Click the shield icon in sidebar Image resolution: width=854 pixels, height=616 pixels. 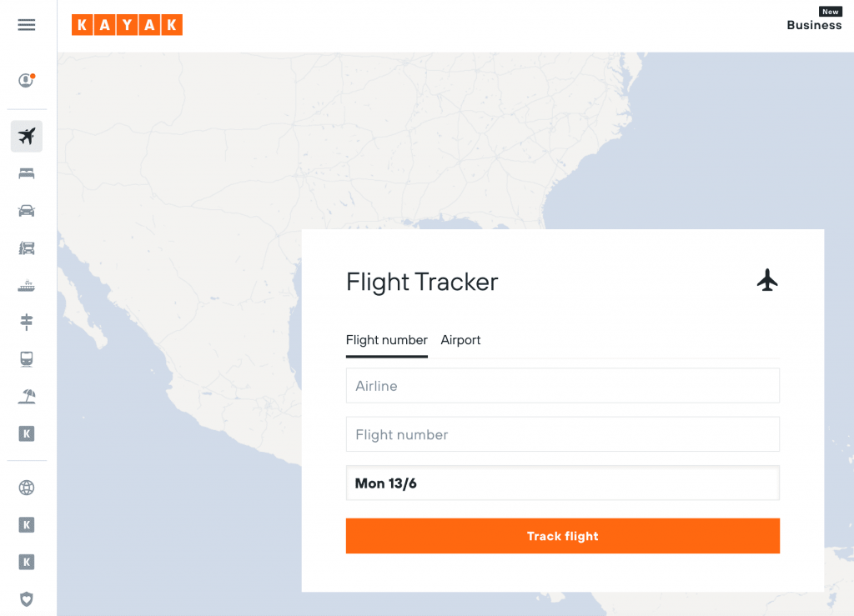coord(27,598)
